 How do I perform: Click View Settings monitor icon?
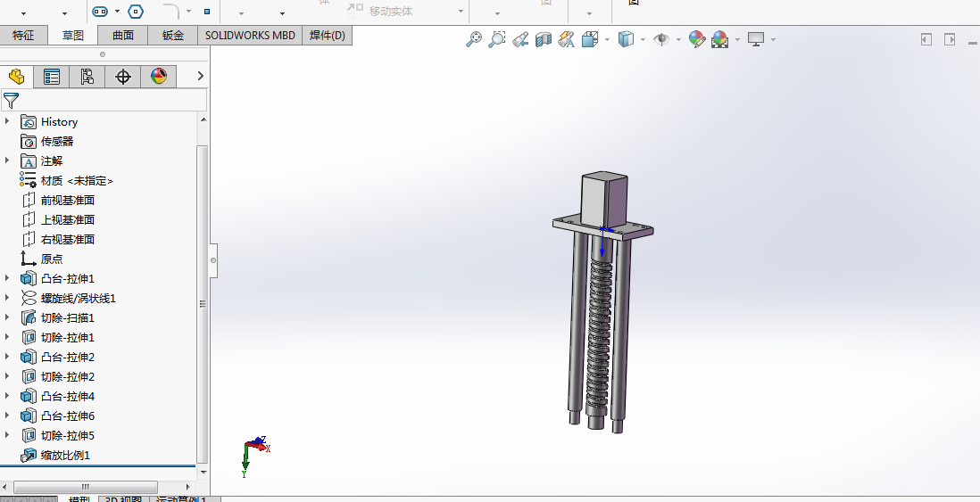click(x=756, y=39)
